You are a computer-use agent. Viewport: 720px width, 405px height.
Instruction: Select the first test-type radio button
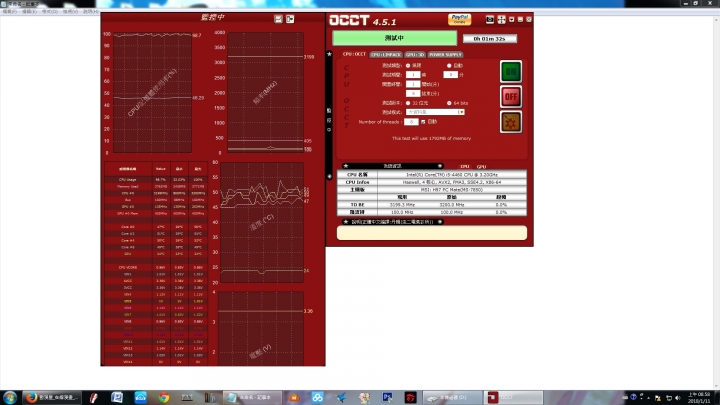408,66
